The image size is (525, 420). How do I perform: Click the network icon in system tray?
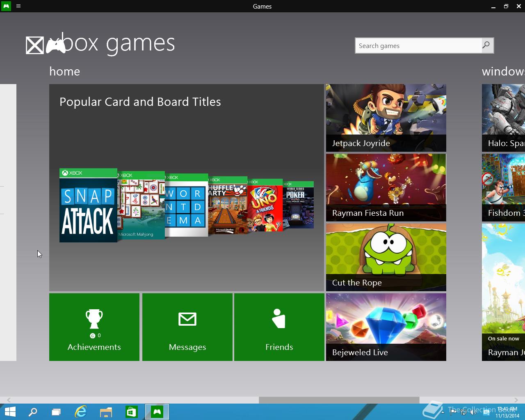coord(463,412)
